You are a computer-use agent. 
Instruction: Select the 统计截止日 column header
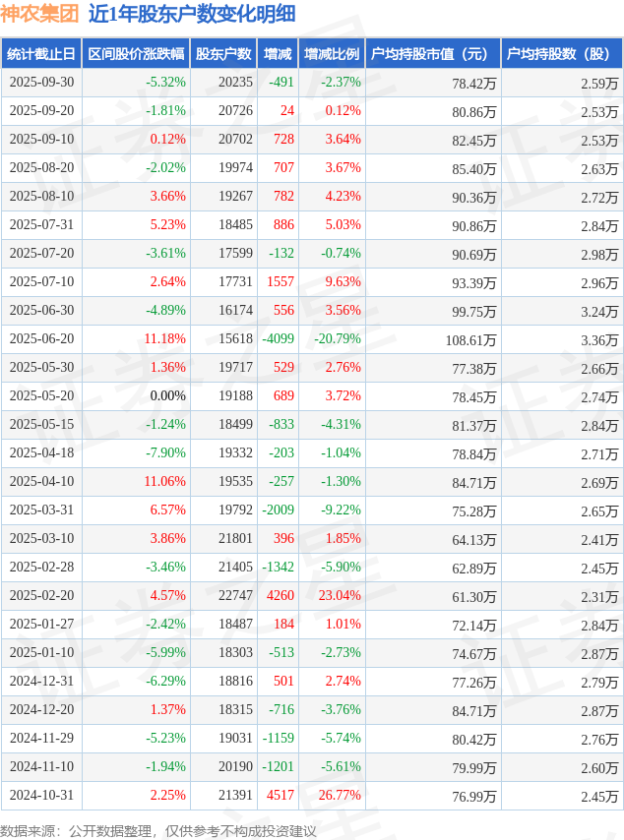coord(41,54)
